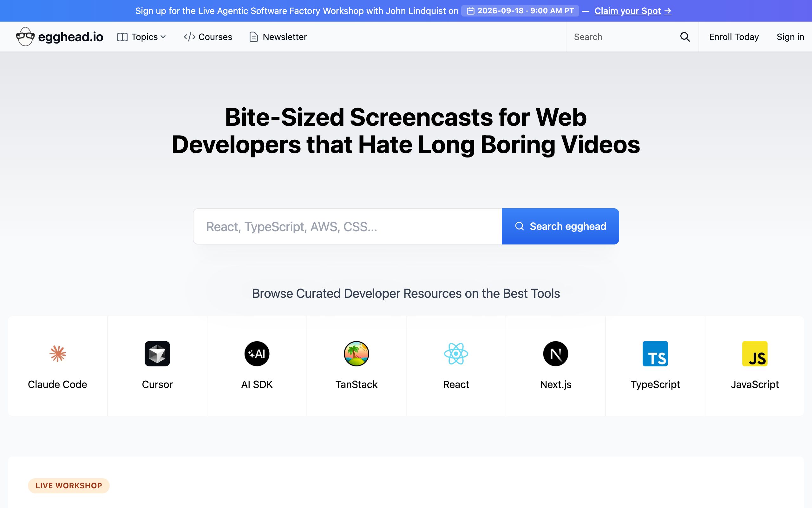Open the TanStack island icon
Screen dimensions: 812x508
pyautogui.click(x=356, y=353)
